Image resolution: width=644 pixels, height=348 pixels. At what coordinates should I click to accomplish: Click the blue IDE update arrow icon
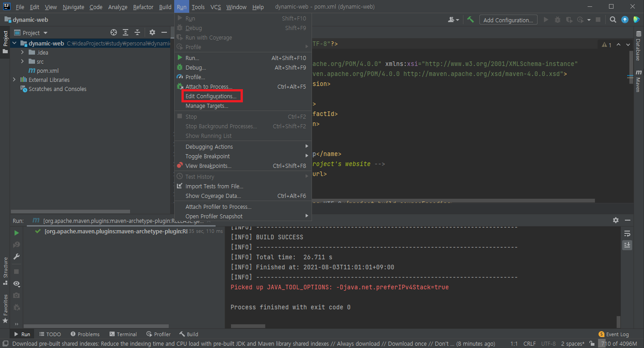tap(625, 20)
